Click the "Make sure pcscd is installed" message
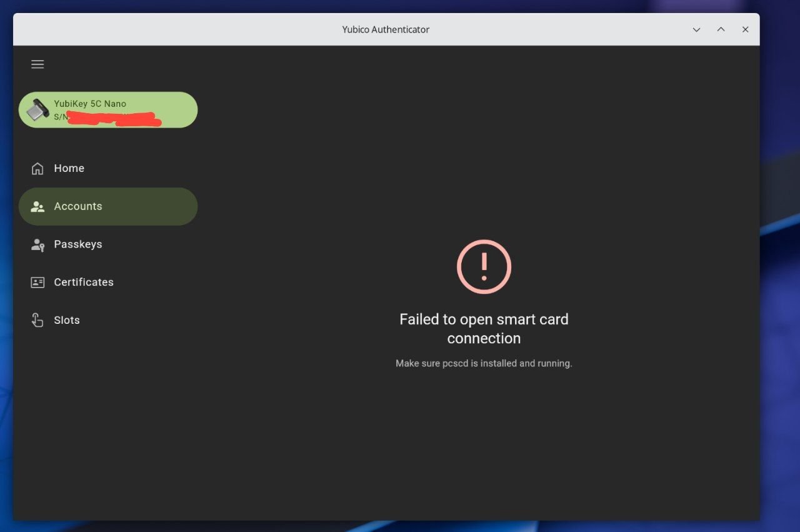Screen dimensions: 800x532 click(x=484, y=363)
